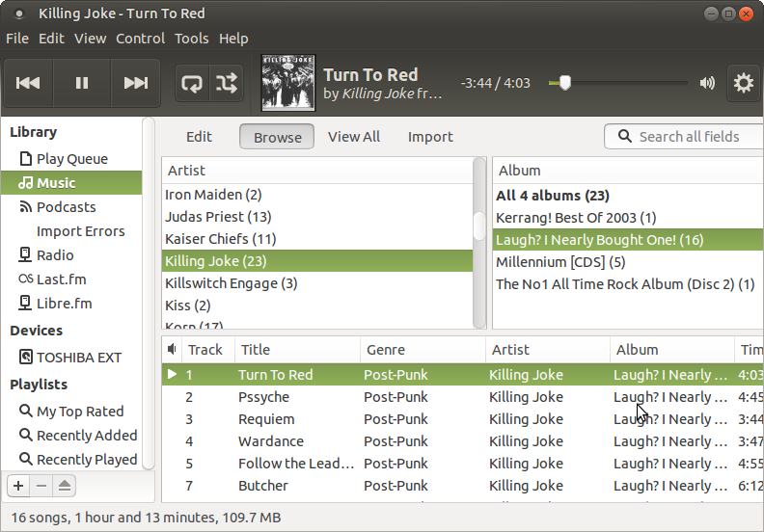Click the remove playlist minus button
This screenshot has width=764, height=532.
pyautogui.click(x=41, y=486)
